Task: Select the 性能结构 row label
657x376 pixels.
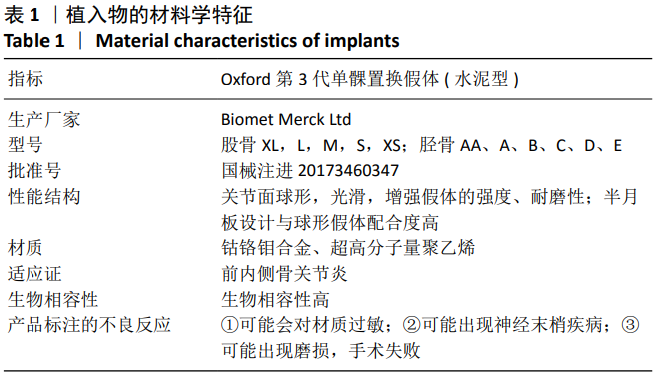Action: coord(44,196)
